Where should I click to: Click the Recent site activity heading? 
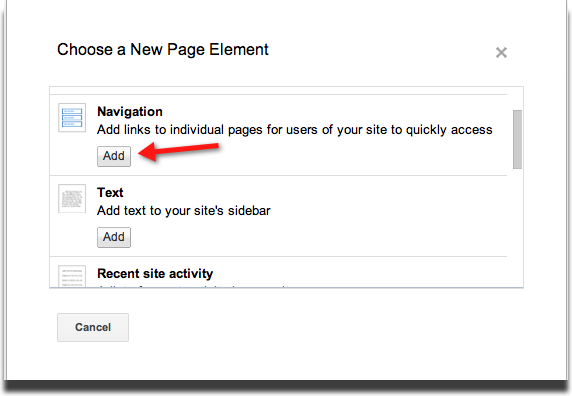[155, 273]
